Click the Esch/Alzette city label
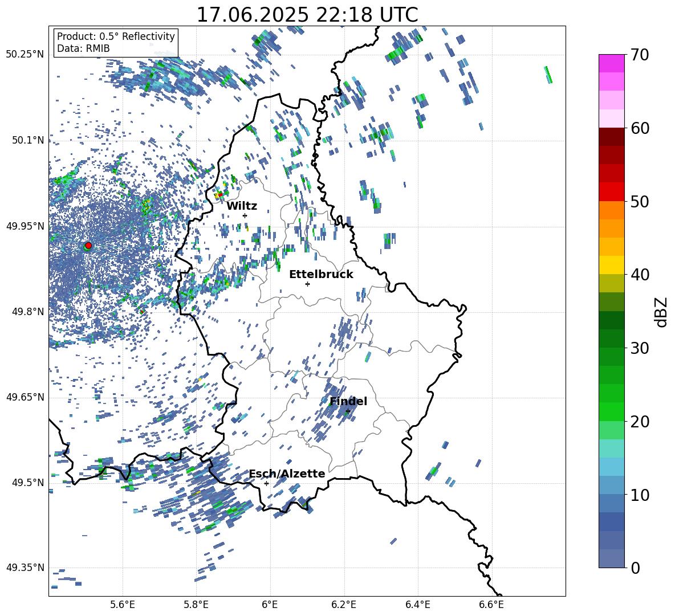675x616 pixels. 287,474
